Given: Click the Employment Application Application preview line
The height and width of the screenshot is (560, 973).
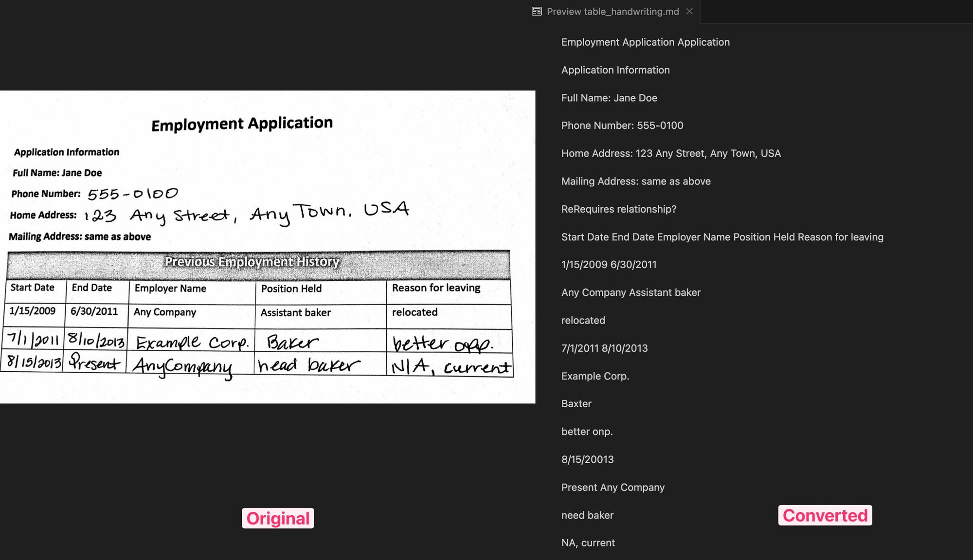Looking at the screenshot, I should click(645, 42).
